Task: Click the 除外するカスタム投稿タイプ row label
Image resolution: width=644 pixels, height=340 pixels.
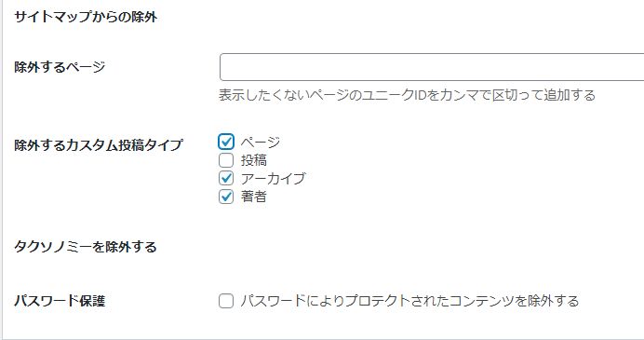Action: pyautogui.click(x=99, y=145)
